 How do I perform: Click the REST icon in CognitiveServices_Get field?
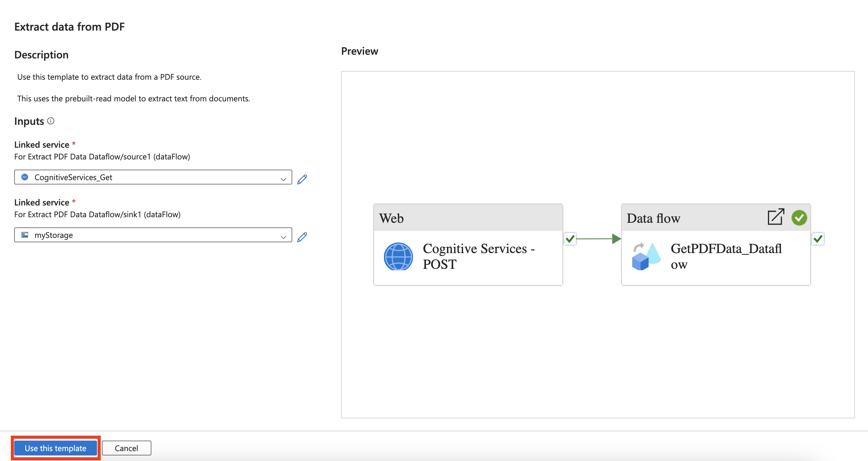coord(25,177)
